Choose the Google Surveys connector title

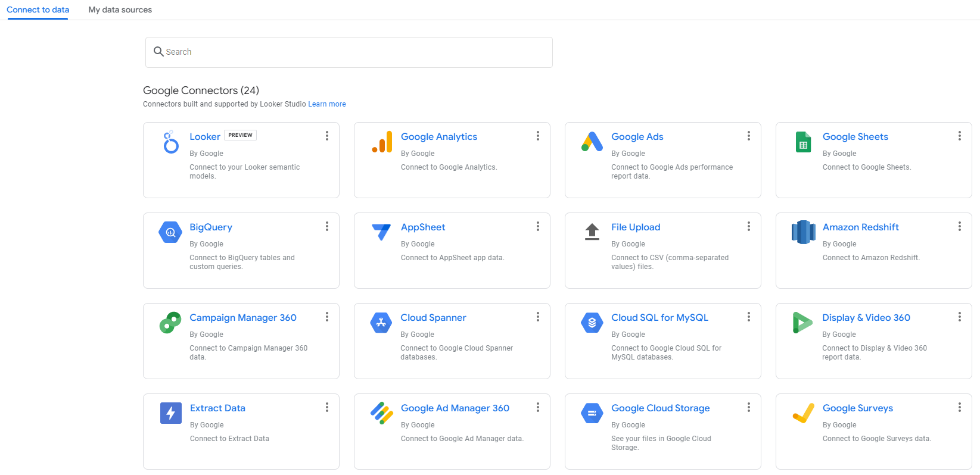click(858, 408)
